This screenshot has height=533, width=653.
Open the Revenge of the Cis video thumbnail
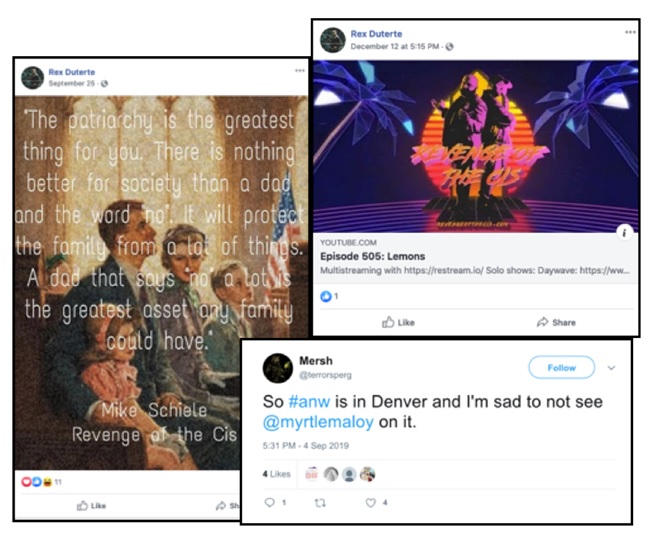click(x=476, y=146)
